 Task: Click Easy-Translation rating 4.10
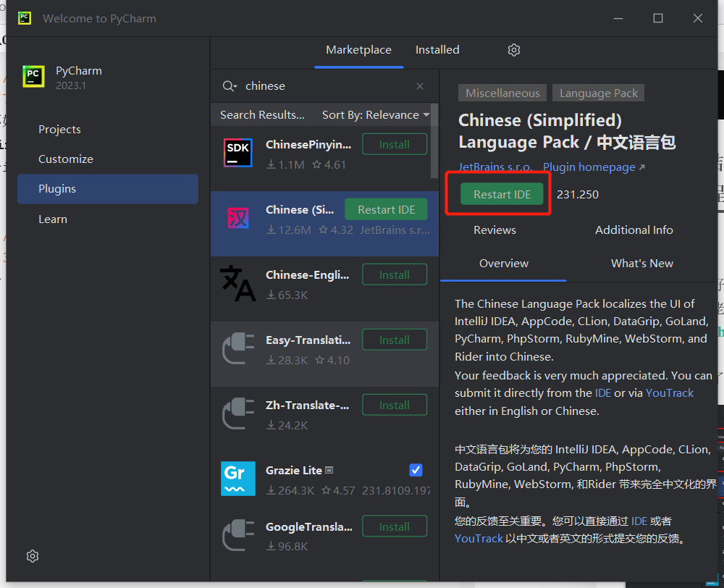tap(332, 360)
